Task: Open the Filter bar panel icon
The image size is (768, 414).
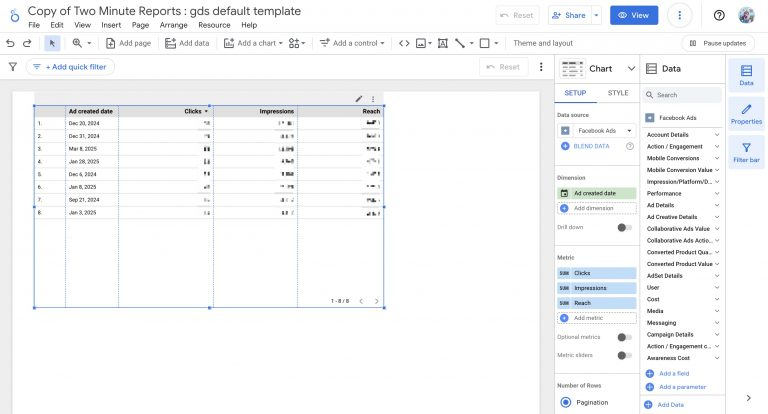Action: (746, 152)
